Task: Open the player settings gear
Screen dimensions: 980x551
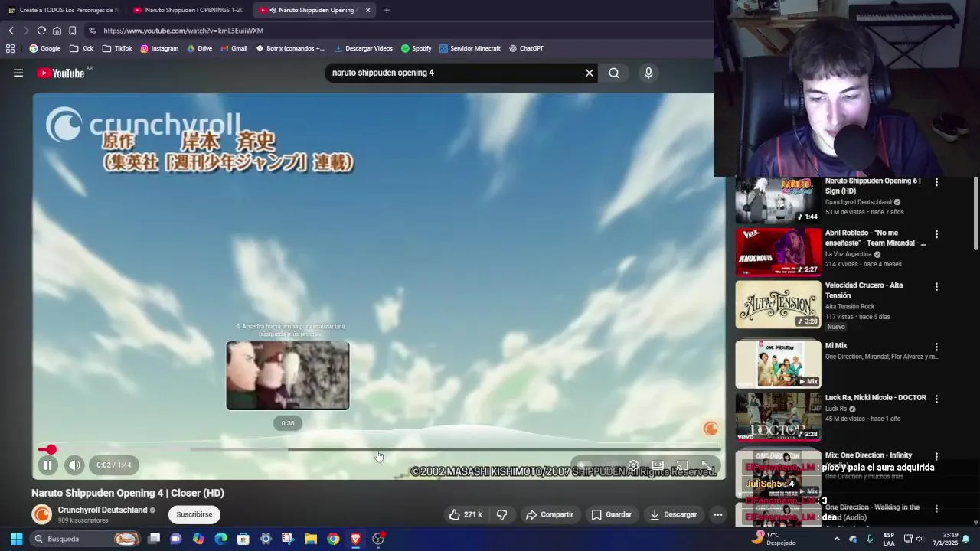Action: coord(633,465)
